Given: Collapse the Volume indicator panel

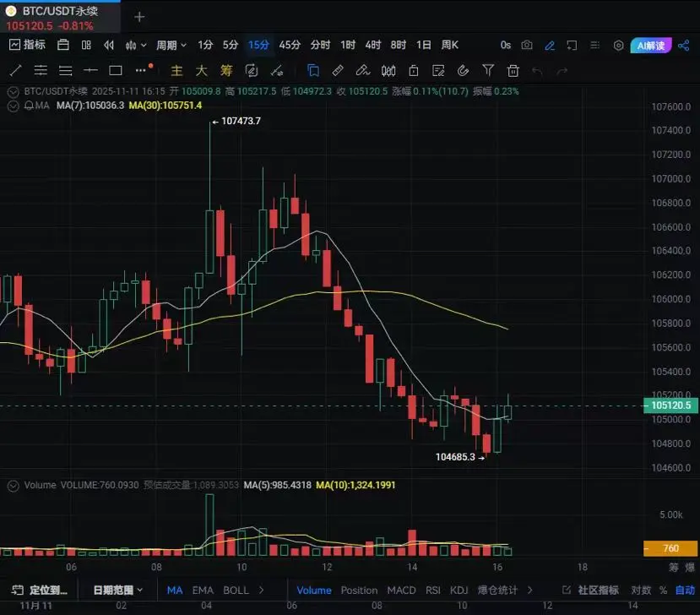Looking at the screenshot, I should coord(14,486).
